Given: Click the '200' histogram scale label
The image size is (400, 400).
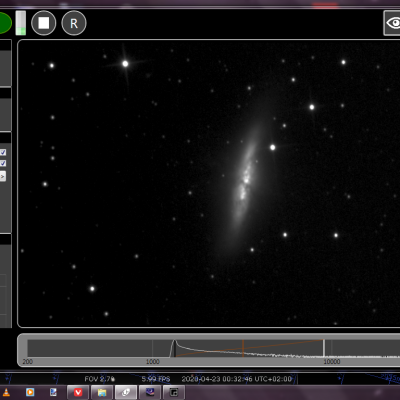Looking at the screenshot, I should click(28, 361).
